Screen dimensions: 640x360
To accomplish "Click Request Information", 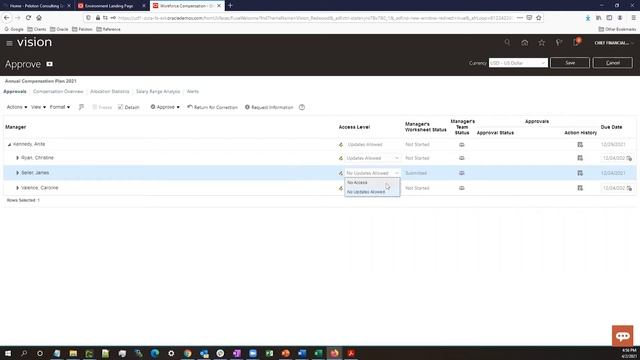I will point(269,107).
